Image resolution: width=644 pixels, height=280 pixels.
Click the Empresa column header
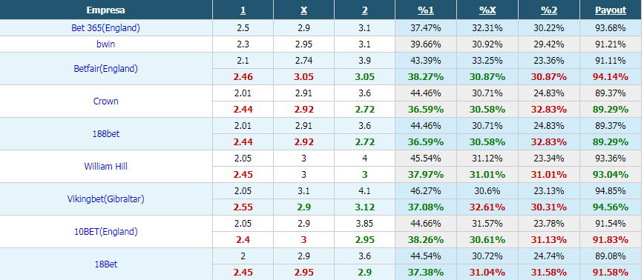[x=105, y=10]
